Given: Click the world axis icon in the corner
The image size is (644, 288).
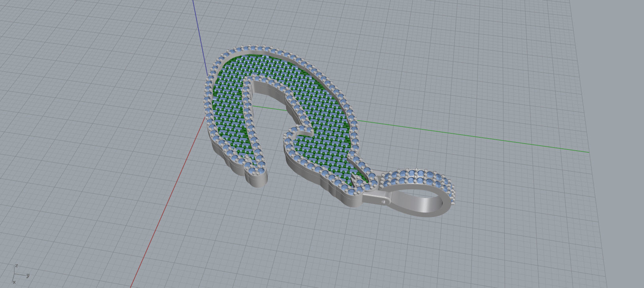Looking at the screenshot, I should pyautogui.click(x=21, y=273).
